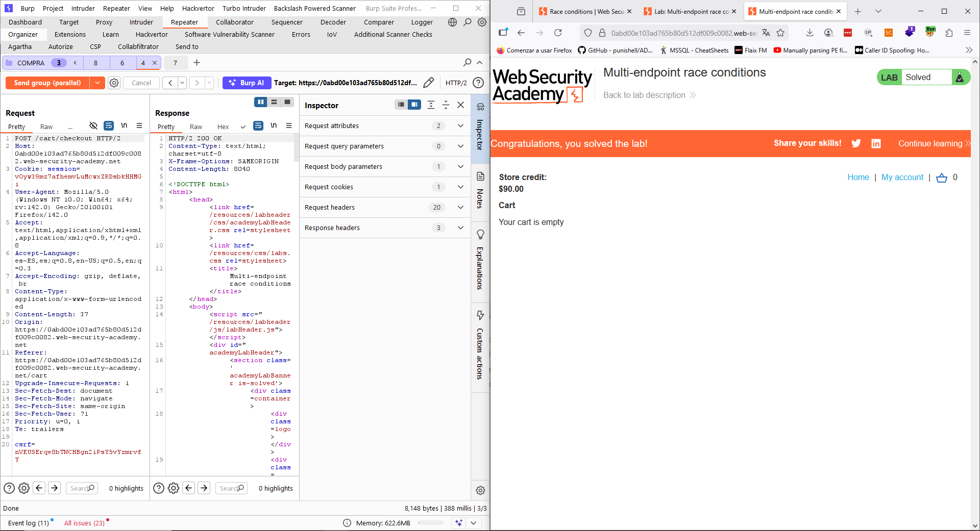
Task: Click the LinkedIn share icon
Action: (876, 143)
